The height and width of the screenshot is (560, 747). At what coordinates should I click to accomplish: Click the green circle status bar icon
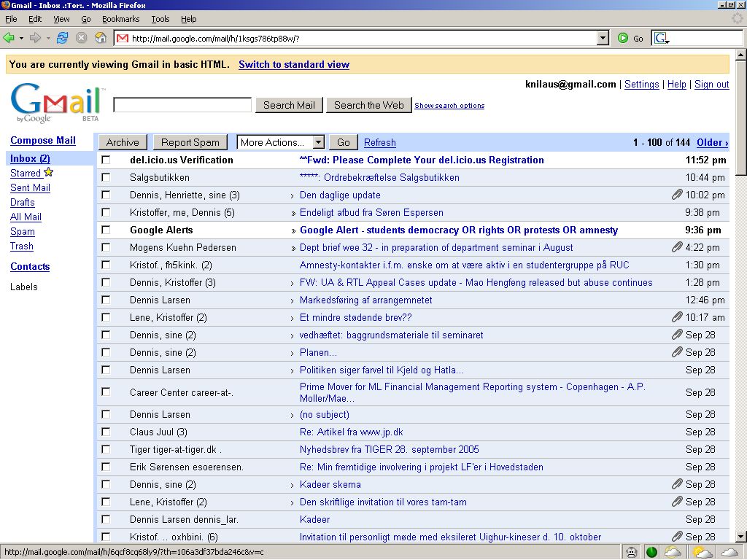coord(651,552)
